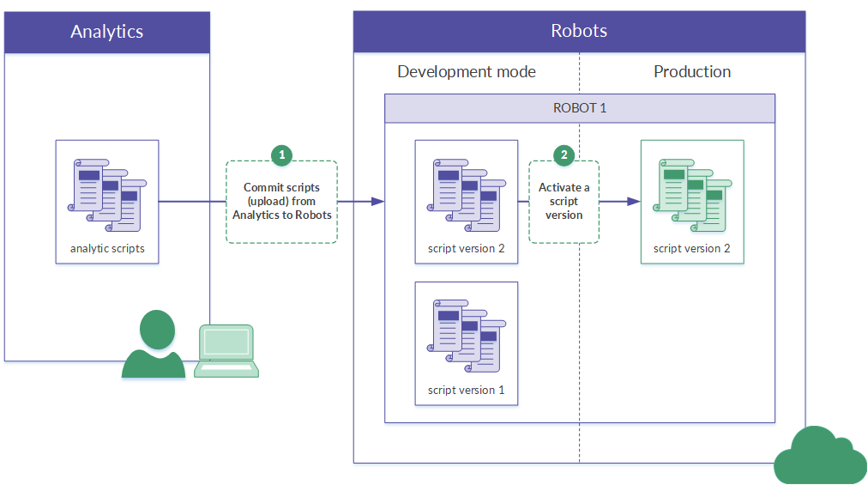Click the green step 2 circle
This screenshot has width=868, height=485.
tap(564, 155)
